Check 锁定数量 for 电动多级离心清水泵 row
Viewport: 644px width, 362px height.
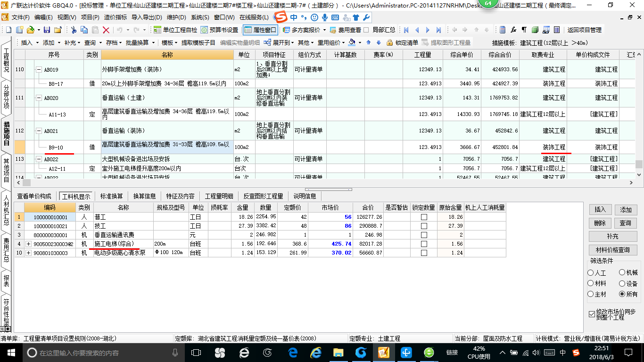coord(424,253)
